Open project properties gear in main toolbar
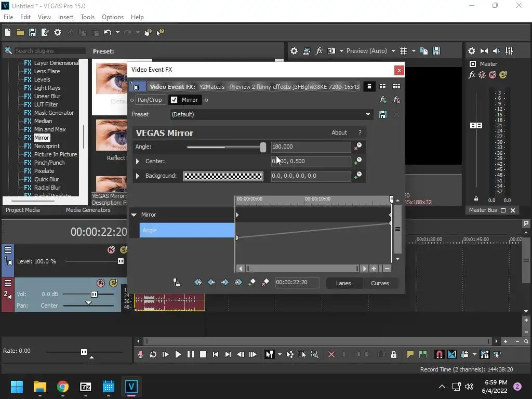532x399 pixels. (x=58, y=32)
